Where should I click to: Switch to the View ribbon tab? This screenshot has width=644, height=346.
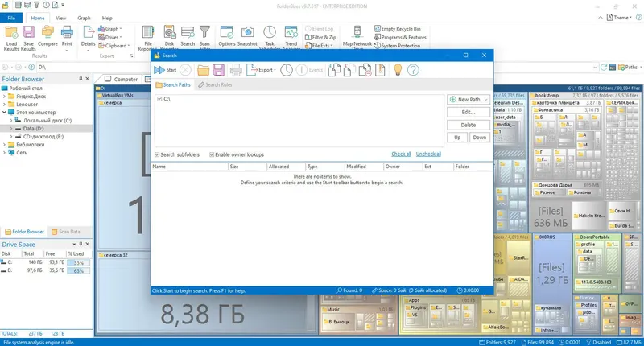click(61, 18)
